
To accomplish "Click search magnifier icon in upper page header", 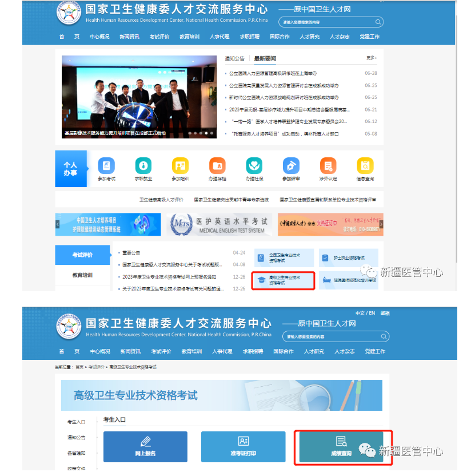I will (378, 22).
